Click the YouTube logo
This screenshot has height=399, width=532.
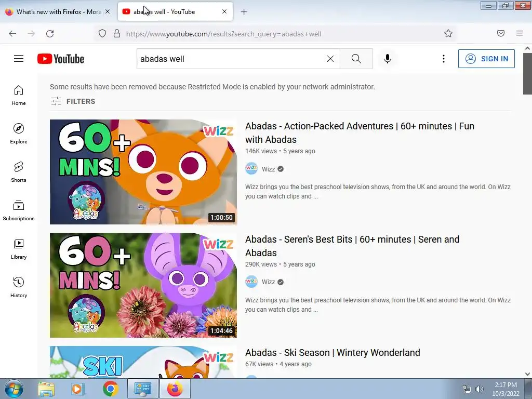tap(61, 59)
